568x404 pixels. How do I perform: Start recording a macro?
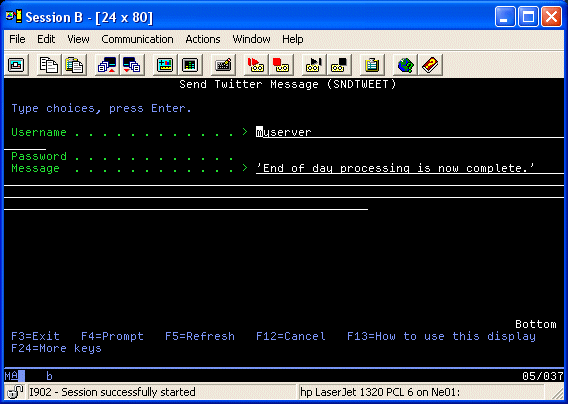click(x=256, y=65)
